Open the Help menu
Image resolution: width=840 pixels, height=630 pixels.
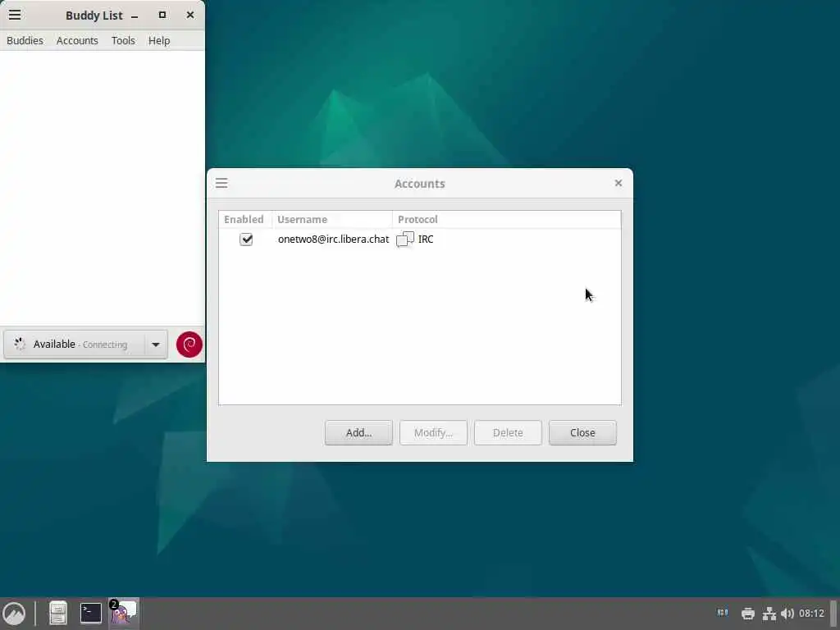(x=159, y=41)
